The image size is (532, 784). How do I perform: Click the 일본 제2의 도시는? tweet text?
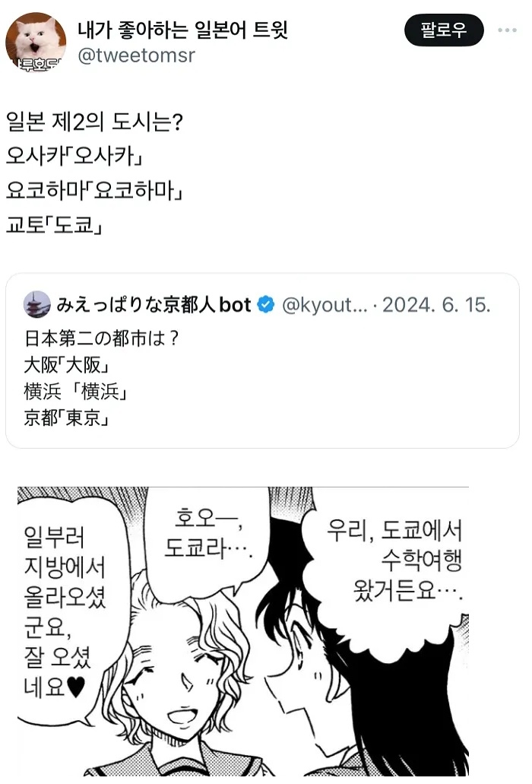click(x=94, y=122)
